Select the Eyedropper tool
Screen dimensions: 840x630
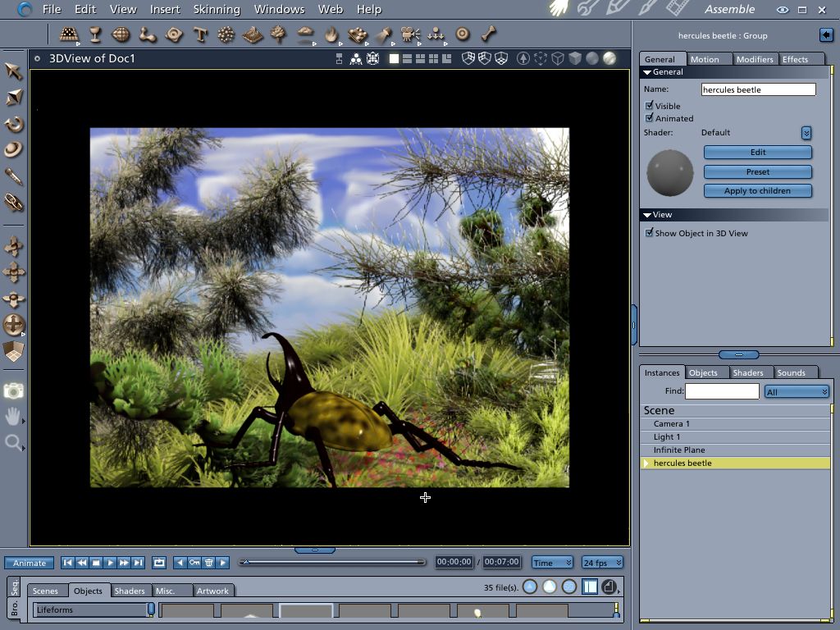[14, 176]
